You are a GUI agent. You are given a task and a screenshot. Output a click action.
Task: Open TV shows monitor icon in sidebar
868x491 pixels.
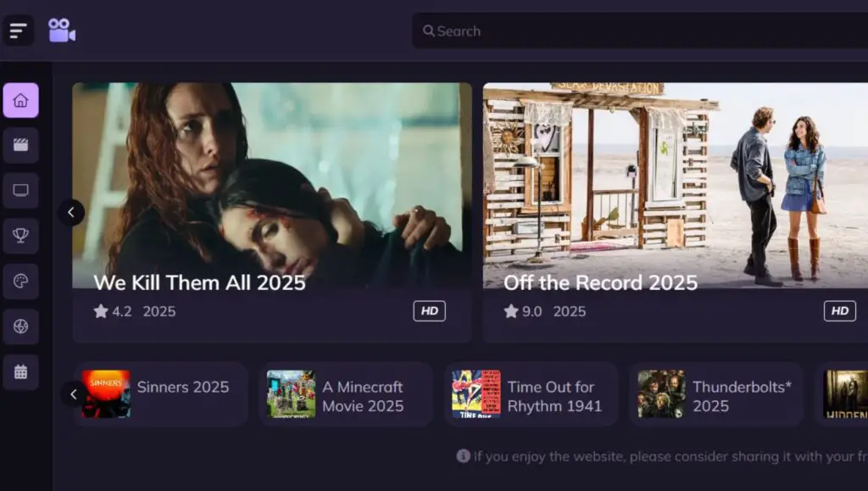pyautogui.click(x=20, y=191)
